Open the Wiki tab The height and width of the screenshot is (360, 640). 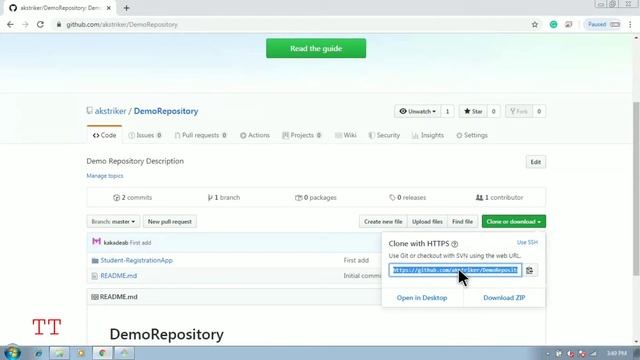point(346,135)
